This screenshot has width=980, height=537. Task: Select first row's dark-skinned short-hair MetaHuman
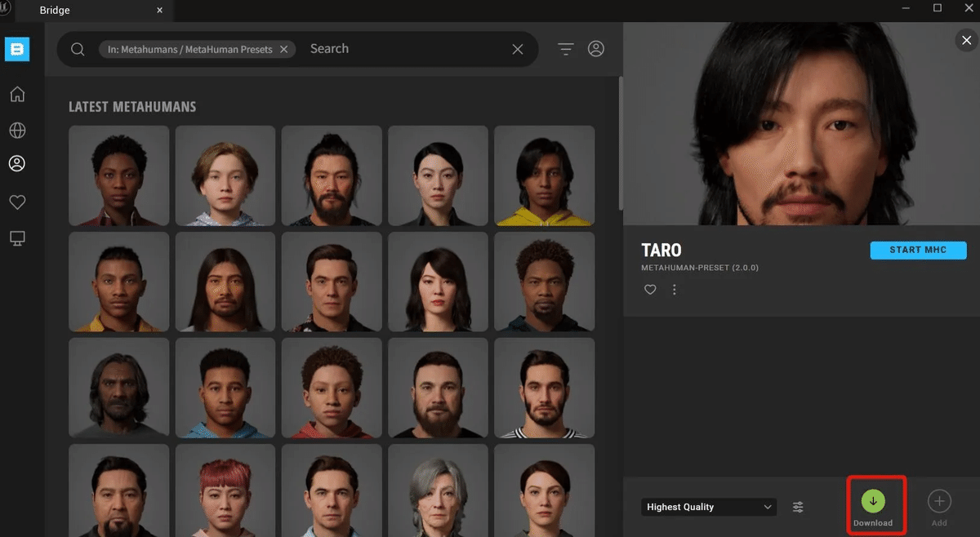point(119,175)
